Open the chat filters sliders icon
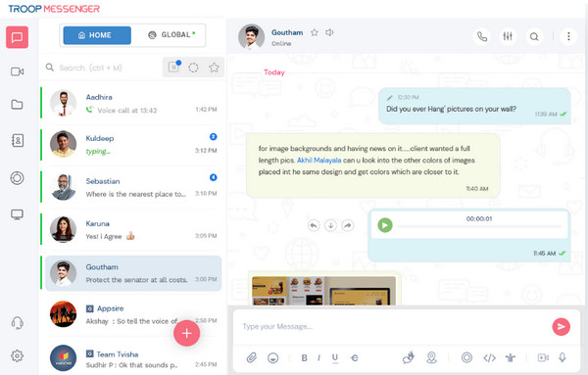Image resolution: width=588 pixels, height=375 pixels. click(x=508, y=36)
